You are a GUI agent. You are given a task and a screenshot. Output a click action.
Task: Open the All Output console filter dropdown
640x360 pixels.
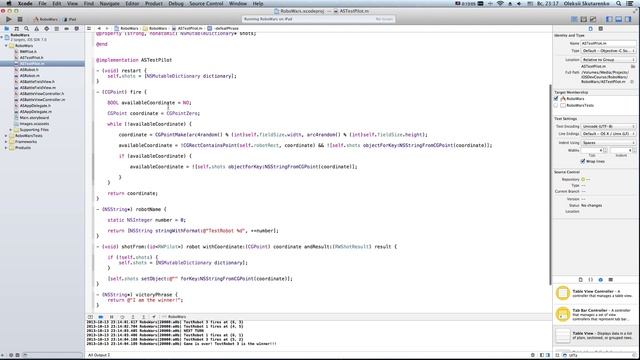pyautogui.click(x=99, y=355)
